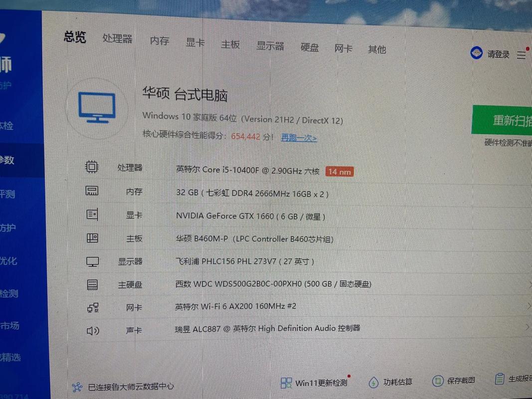532x399 pixels.
Task: Click the Windows 10 家庭版 version line
Action: pyautogui.click(x=243, y=118)
